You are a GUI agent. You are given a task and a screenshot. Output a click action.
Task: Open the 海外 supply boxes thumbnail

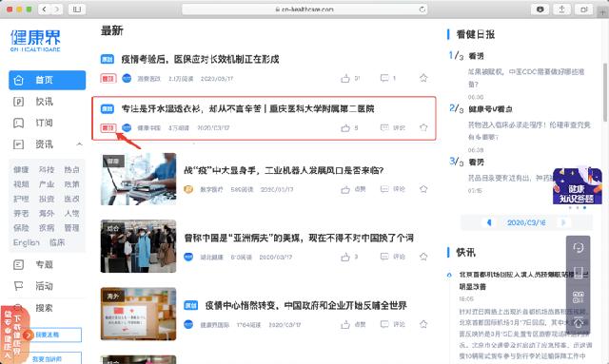pyautogui.click(x=138, y=314)
